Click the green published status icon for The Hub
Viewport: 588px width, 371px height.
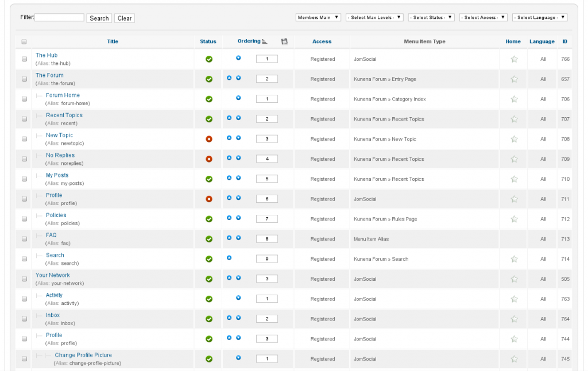pyautogui.click(x=209, y=59)
